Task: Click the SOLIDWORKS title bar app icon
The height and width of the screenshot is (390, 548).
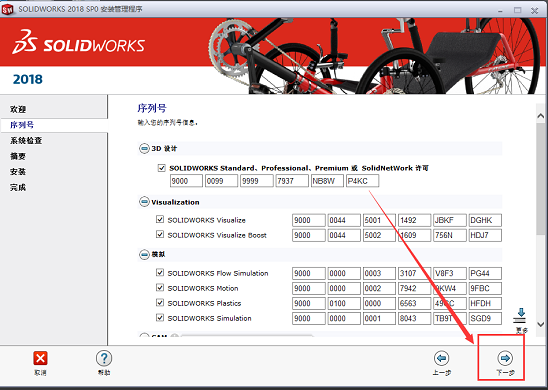Action: coord(7,9)
